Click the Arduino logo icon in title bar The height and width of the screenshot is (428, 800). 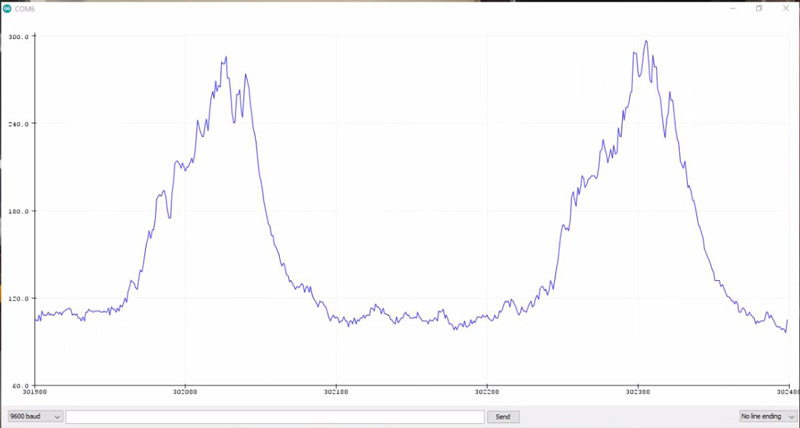(7, 7)
